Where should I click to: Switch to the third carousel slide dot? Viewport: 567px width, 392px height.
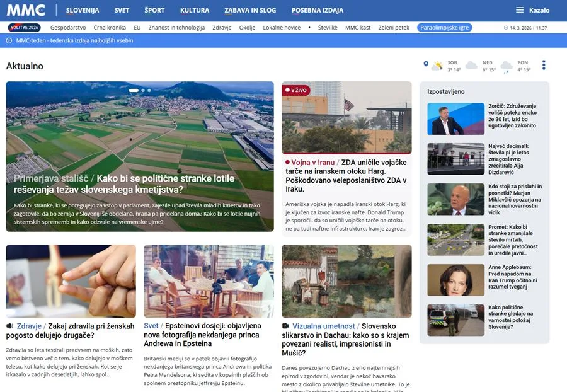tap(149, 90)
